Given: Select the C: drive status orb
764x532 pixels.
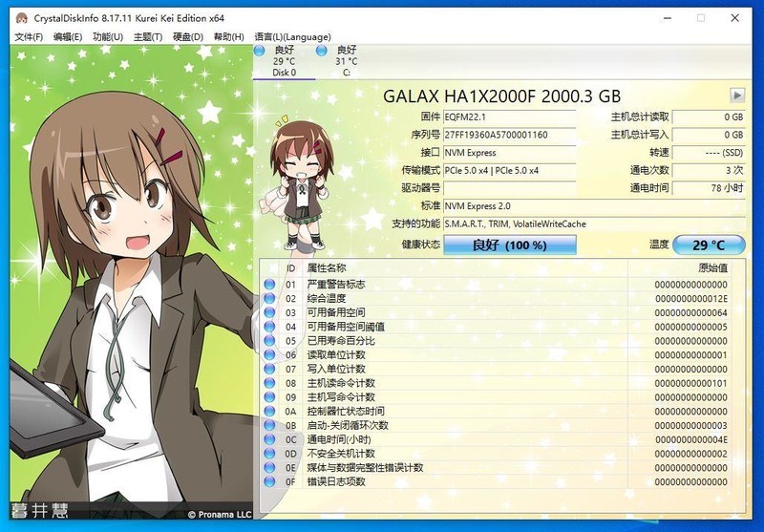Looking at the screenshot, I should 321,50.
